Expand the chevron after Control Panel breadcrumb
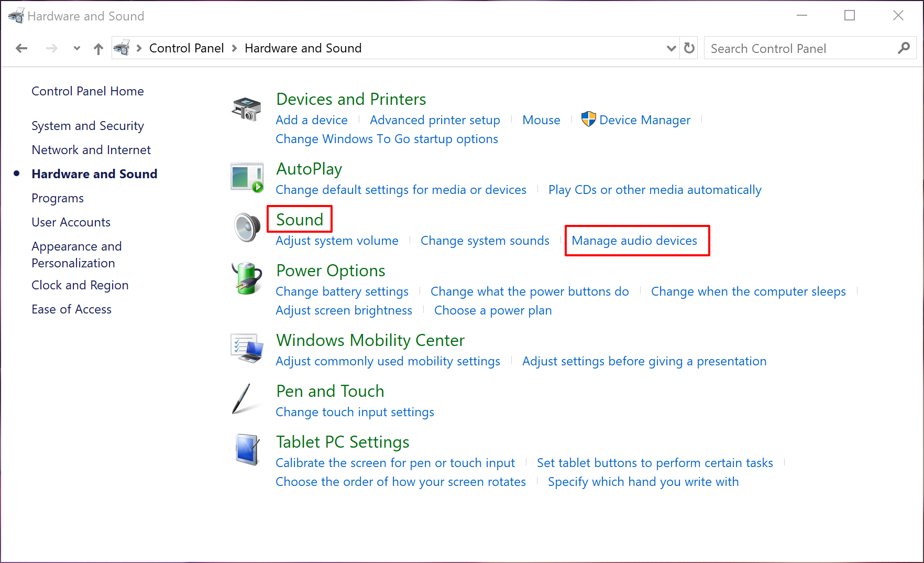924x563 pixels. pyautogui.click(x=234, y=48)
